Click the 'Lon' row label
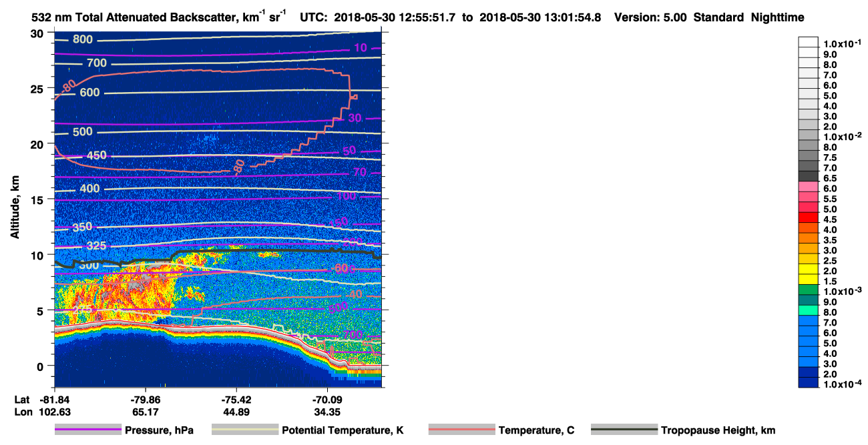868x445 pixels. pyautogui.click(x=22, y=412)
